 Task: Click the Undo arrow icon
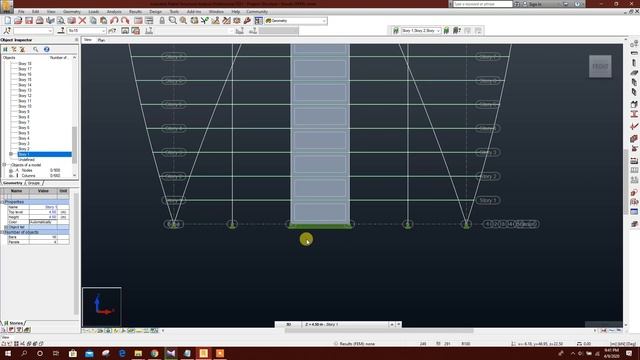[x=114, y=20]
